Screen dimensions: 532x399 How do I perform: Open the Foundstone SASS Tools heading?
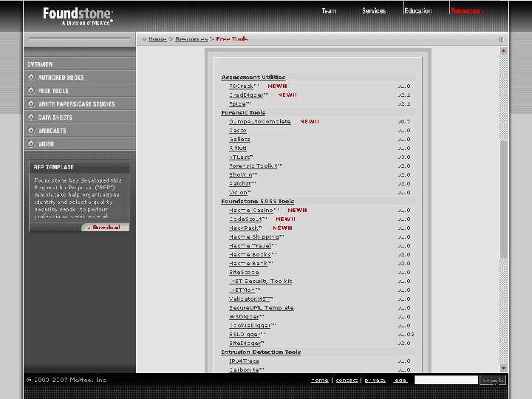[x=258, y=201]
